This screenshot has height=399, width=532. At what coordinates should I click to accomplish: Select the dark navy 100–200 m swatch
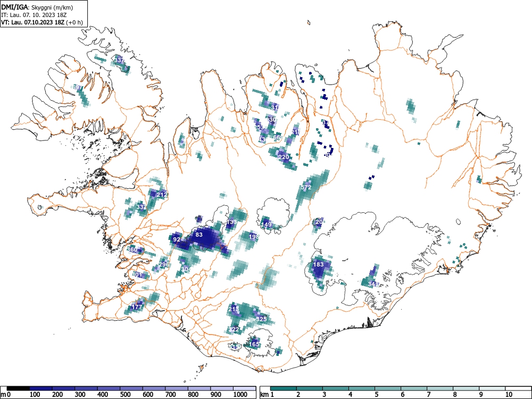pyautogui.click(x=41, y=388)
